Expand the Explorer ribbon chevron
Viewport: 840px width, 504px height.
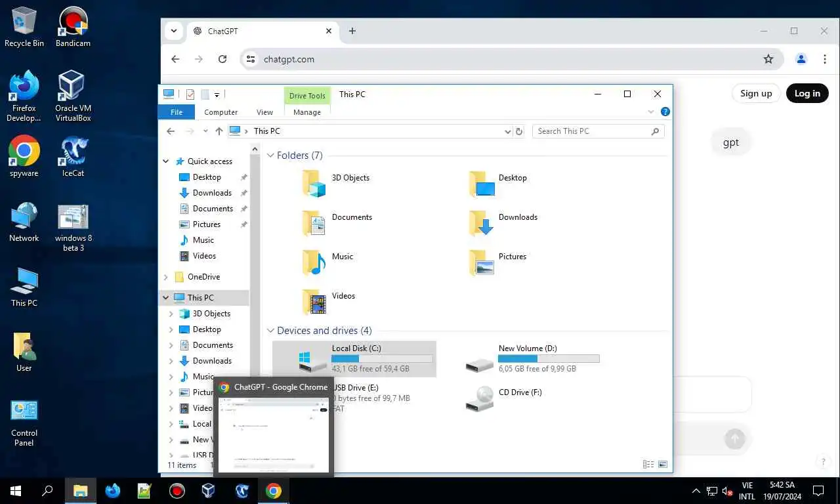[x=651, y=112]
